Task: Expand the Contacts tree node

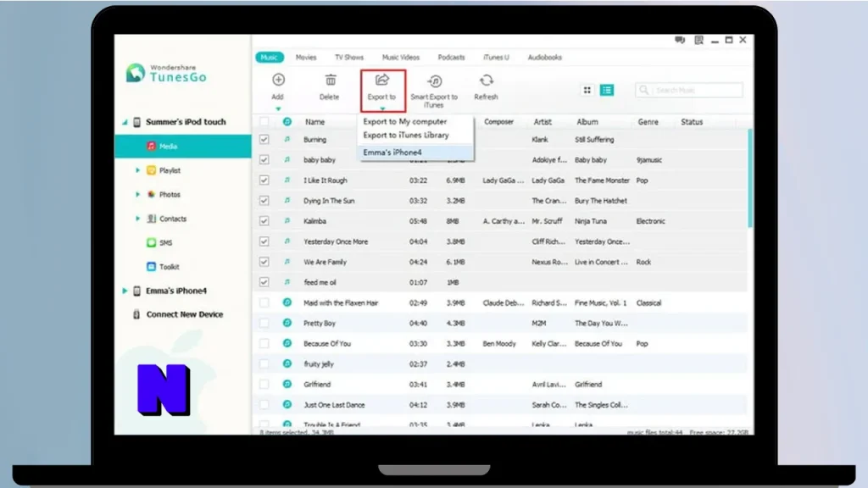Action: (x=137, y=219)
